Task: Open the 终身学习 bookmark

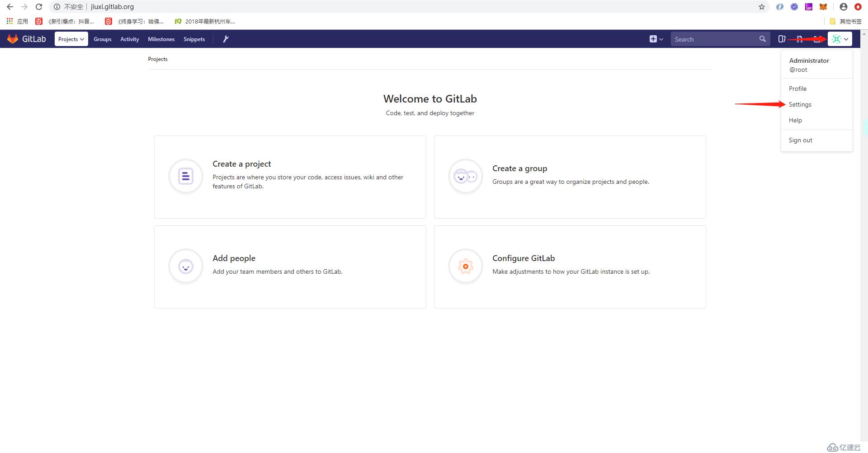Action: [x=135, y=21]
